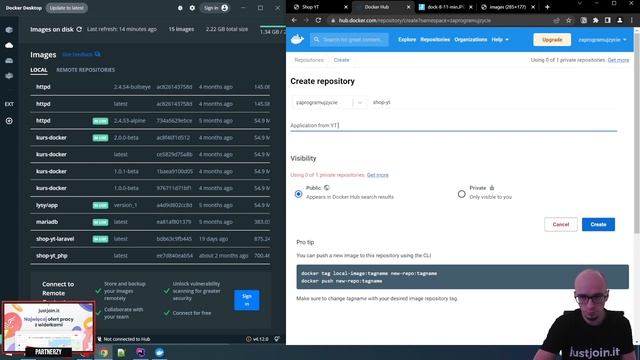Open Chrome from the Windows taskbar
The image size is (640, 360).
coord(104,353)
